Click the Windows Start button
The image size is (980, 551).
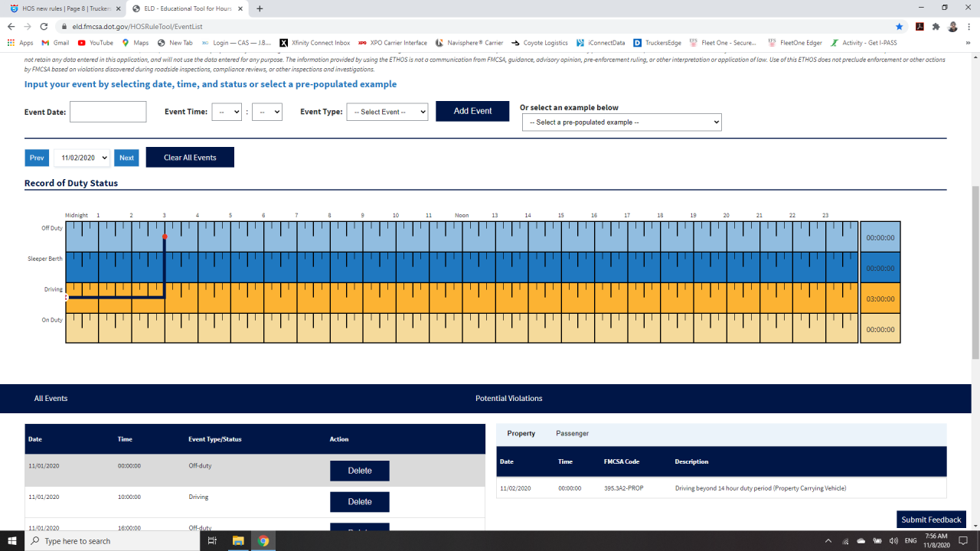pyautogui.click(x=12, y=540)
